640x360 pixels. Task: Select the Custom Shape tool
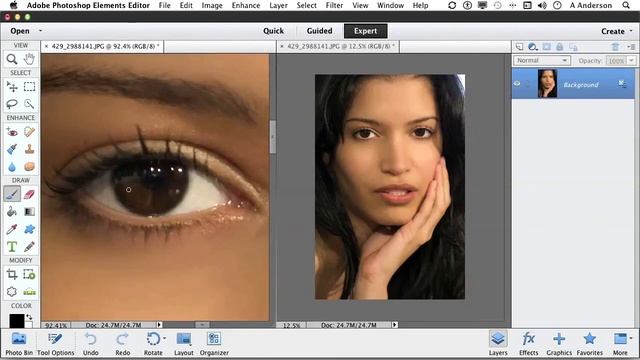(x=29, y=229)
